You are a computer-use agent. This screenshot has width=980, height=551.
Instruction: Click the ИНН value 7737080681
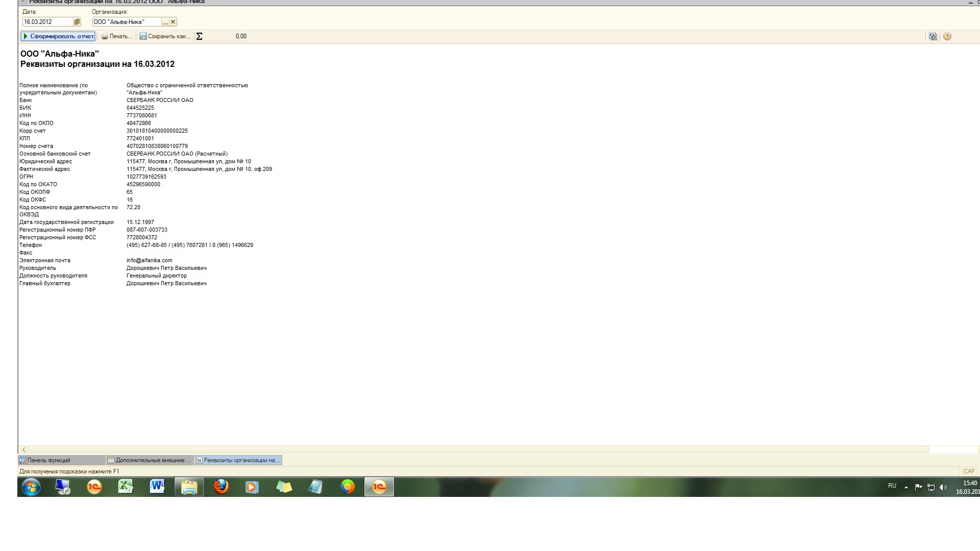[x=142, y=115]
